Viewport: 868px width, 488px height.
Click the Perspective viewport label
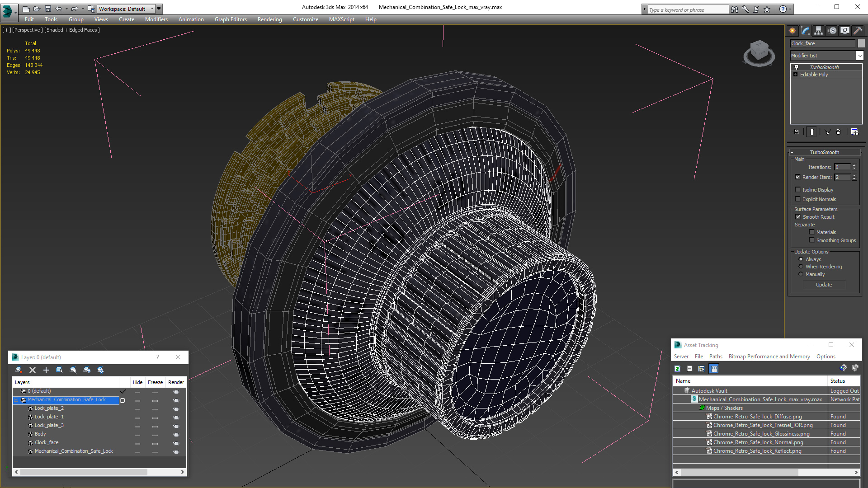click(x=28, y=30)
